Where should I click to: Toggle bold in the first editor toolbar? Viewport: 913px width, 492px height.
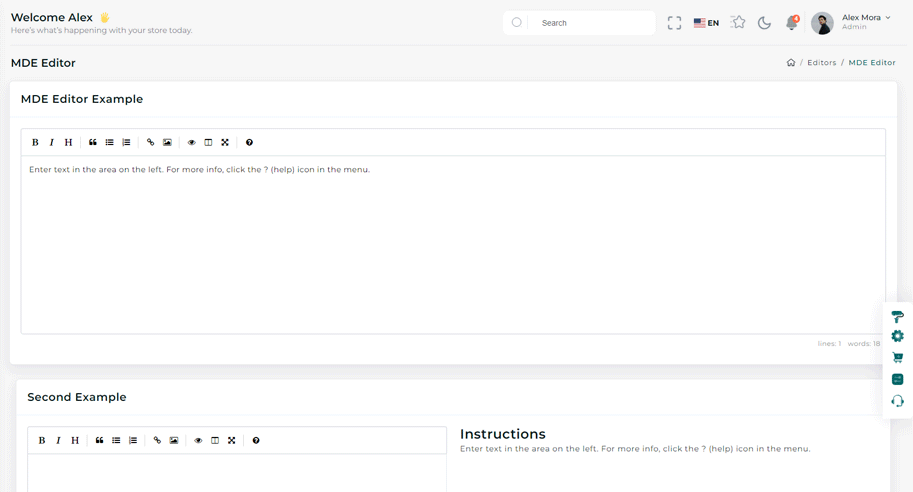[35, 143]
